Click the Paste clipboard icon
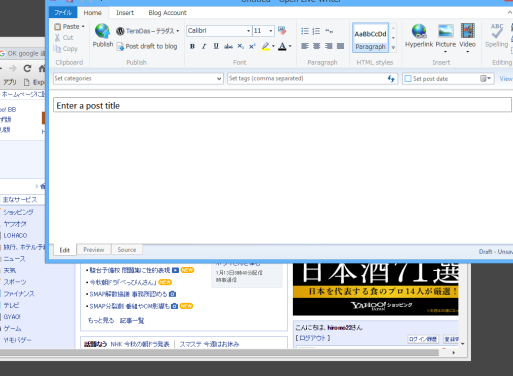Viewport: 513px width, 376px height. point(58,26)
